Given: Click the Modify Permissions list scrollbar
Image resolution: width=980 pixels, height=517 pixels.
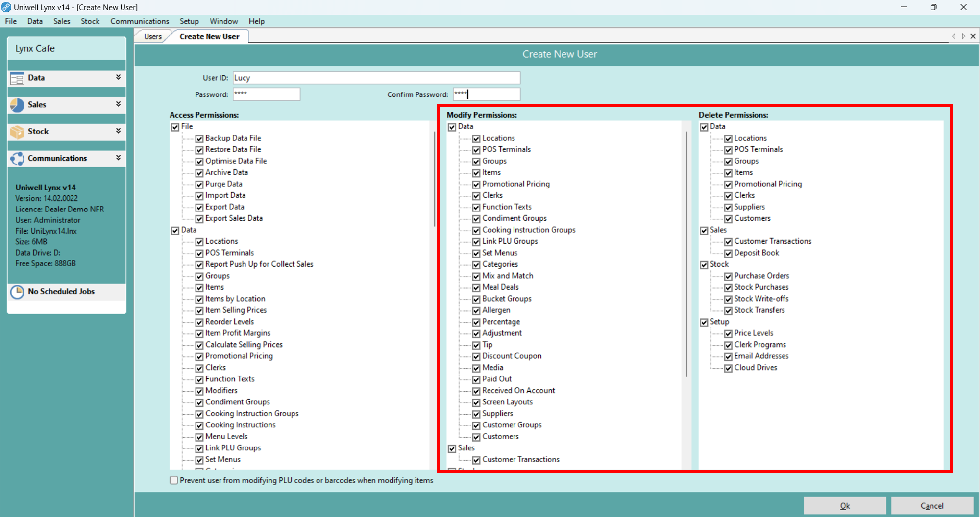Looking at the screenshot, I should 686,254.
